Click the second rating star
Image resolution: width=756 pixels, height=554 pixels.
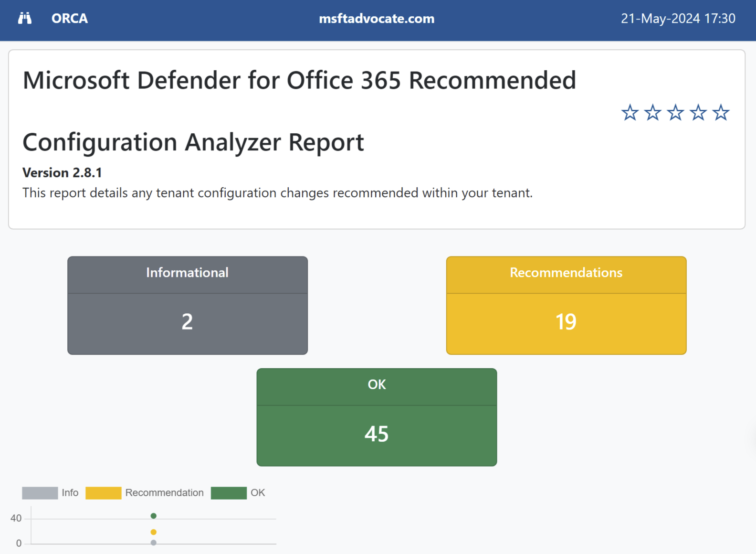tap(652, 113)
